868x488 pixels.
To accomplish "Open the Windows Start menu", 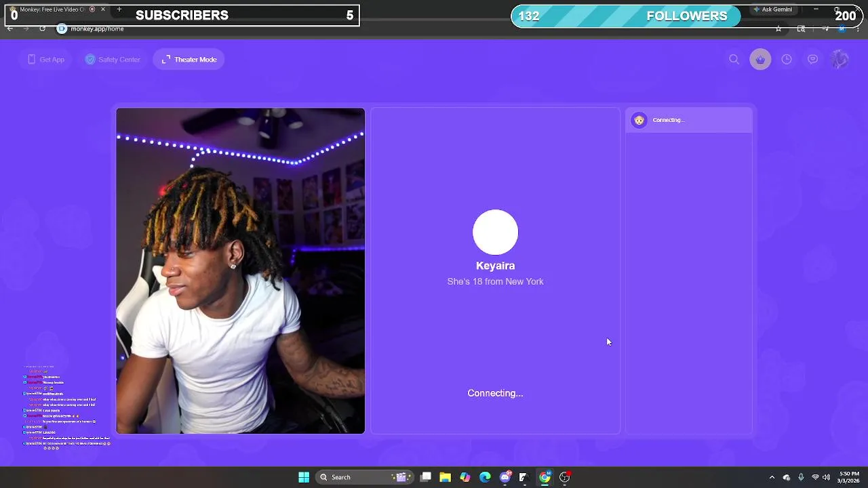I will 304,477.
